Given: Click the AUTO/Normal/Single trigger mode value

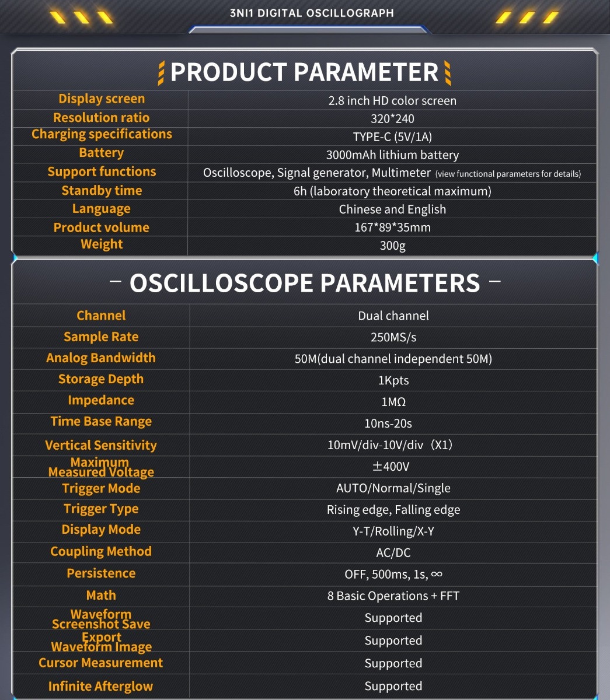Looking at the screenshot, I should point(393,488).
